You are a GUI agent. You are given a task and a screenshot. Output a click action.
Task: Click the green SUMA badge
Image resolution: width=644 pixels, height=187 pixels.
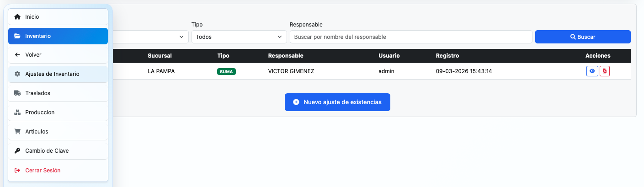pyautogui.click(x=226, y=72)
